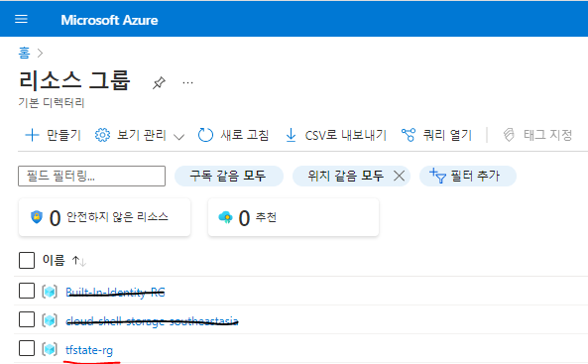Go to 홈 breadcrumb link
This screenshot has width=588, height=364.
pyautogui.click(x=24, y=53)
